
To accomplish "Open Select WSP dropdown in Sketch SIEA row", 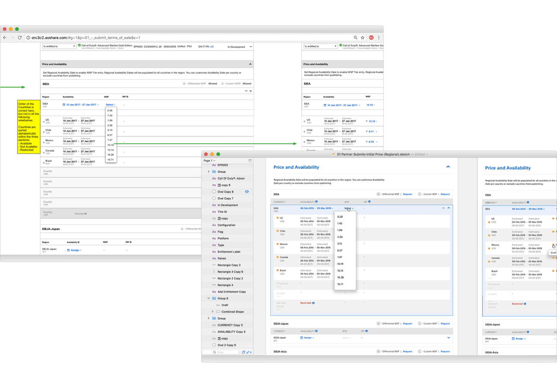I will [349, 208].
